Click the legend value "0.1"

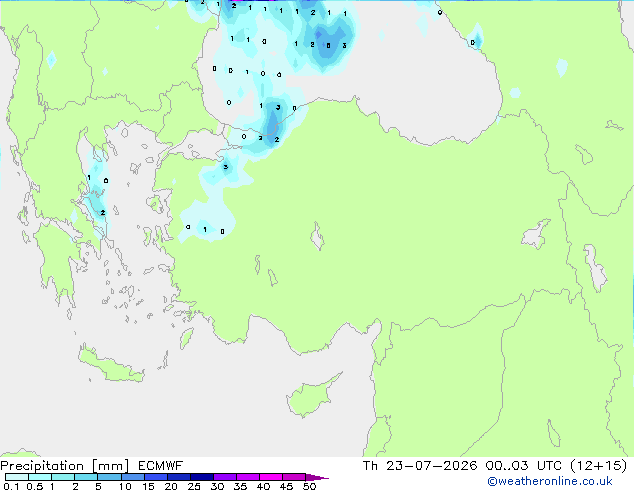coord(11,486)
